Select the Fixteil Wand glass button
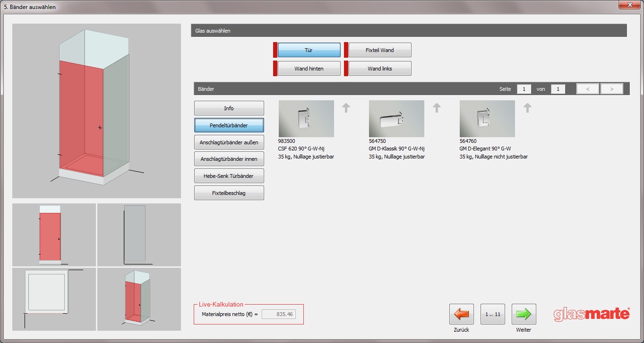 [379, 50]
